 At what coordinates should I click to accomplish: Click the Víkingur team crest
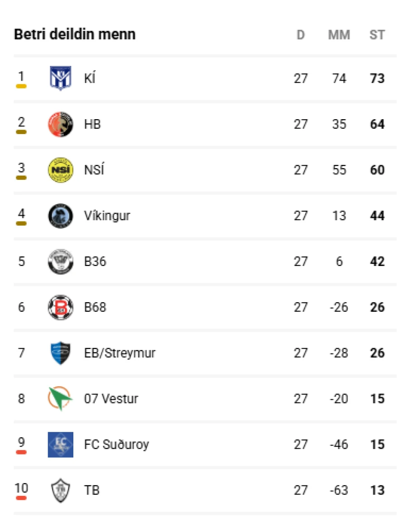[60, 216]
